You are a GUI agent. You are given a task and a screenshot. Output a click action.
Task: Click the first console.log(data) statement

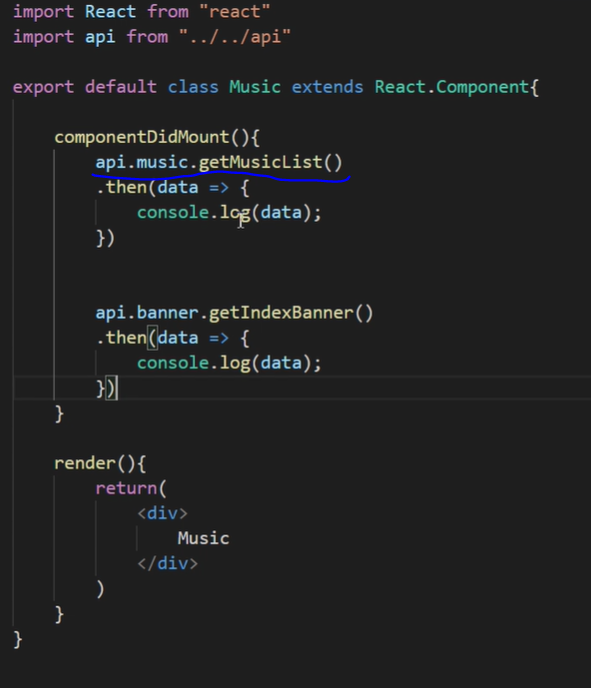coord(229,213)
